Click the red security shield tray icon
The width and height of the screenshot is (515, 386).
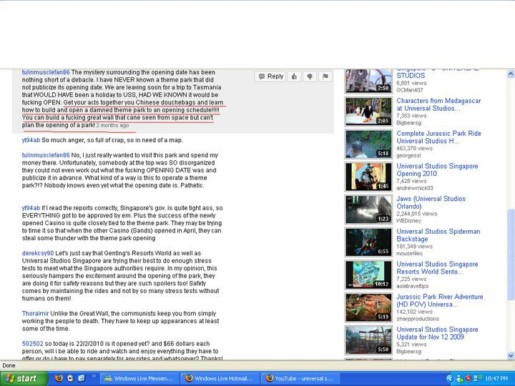[x=468, y=378]
